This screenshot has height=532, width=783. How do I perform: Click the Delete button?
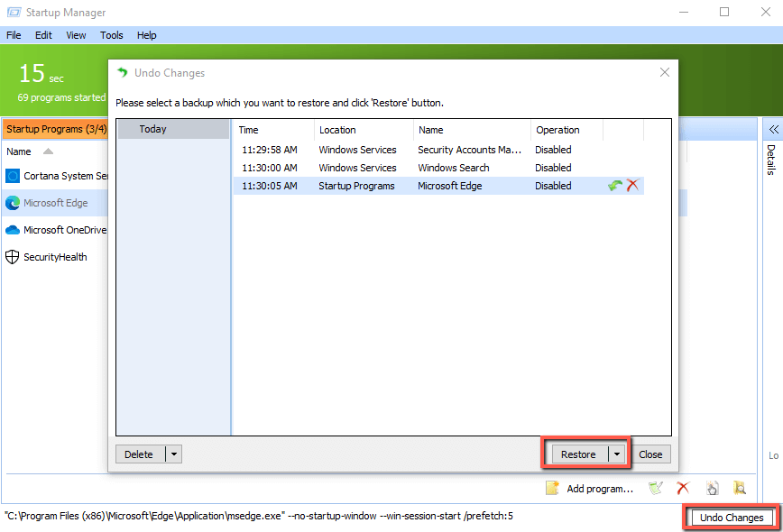point(140,454)
